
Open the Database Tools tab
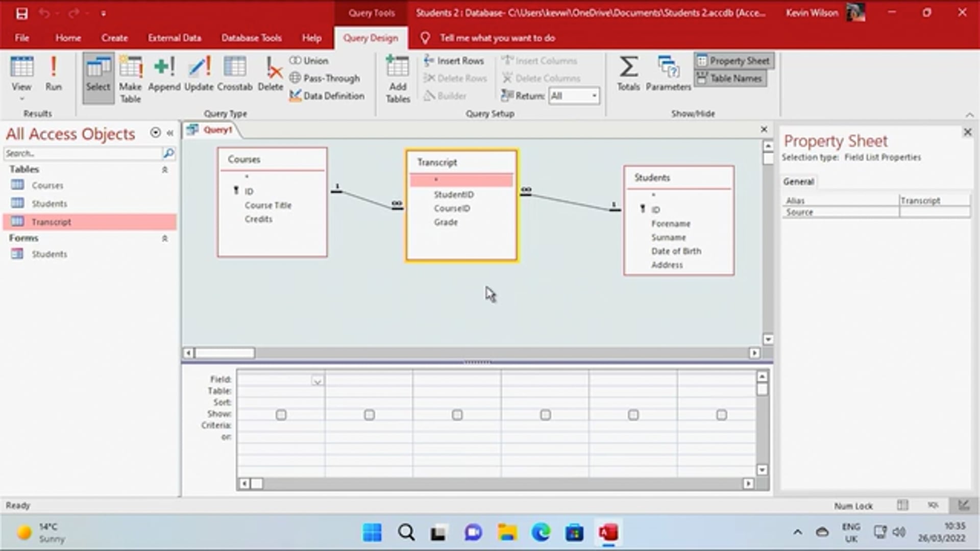(251, 38)
